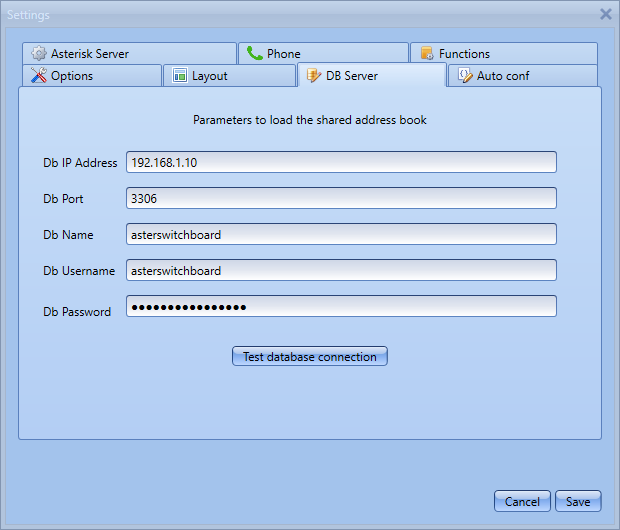Viewport: 620px width, 530px height.
Task: Select the Options tab
Action: (x=92, y=75)
